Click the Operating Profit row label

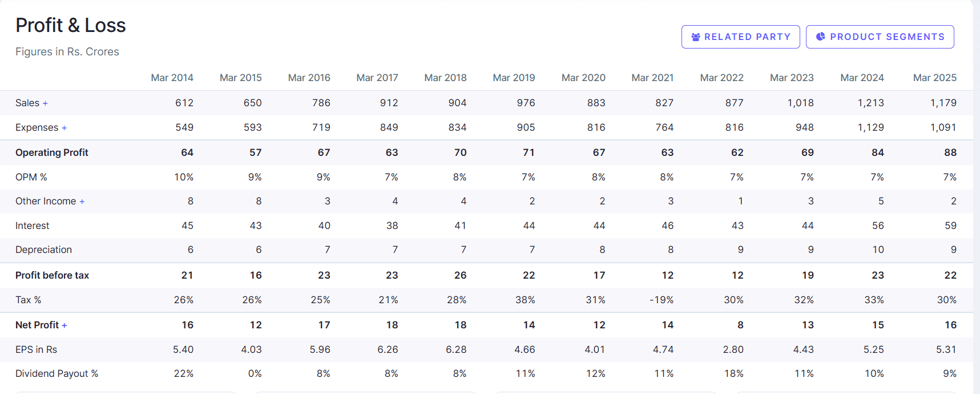coord(52,152)
